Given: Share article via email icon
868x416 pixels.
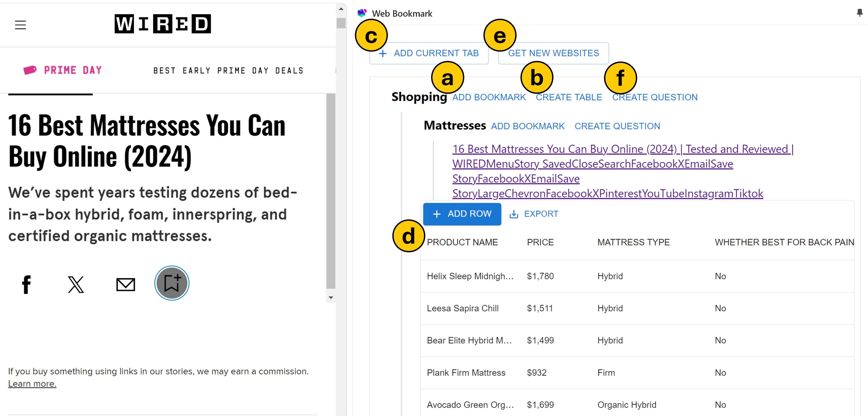Looking at the screenshot, I should (126, 284).
